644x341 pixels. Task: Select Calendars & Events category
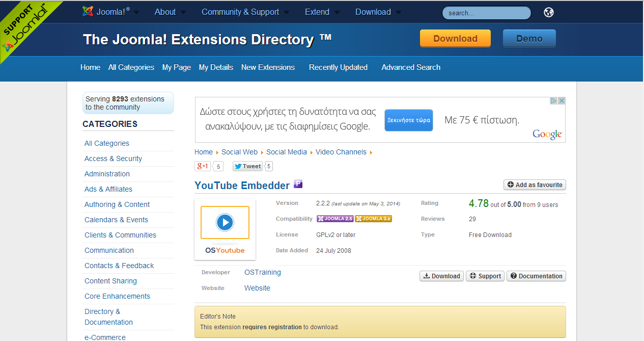[x=116, y=220]
